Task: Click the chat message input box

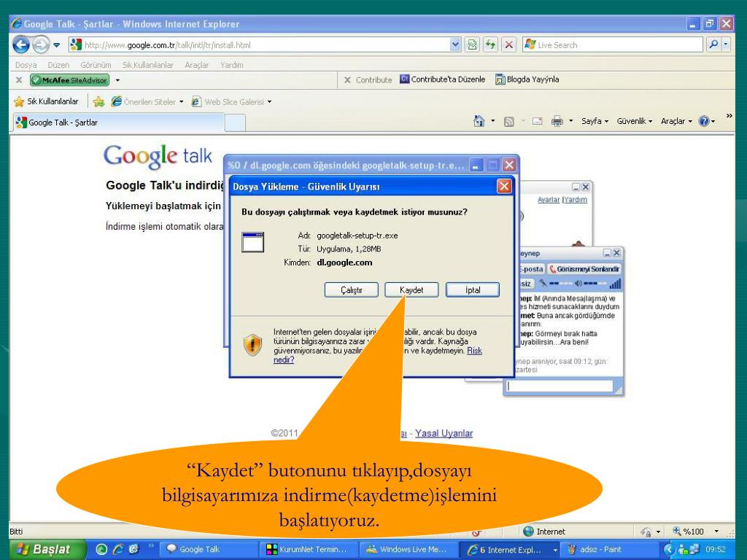Action: pos(560,386)
